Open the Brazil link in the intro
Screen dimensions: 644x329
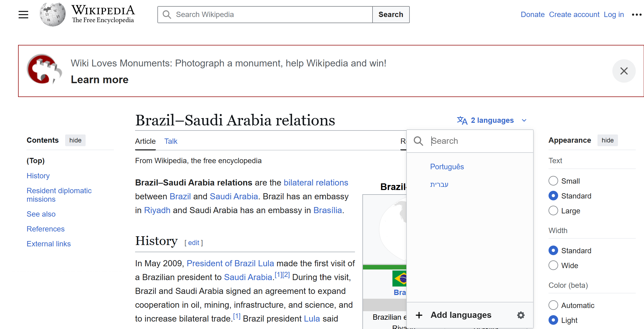click(180, 196)
